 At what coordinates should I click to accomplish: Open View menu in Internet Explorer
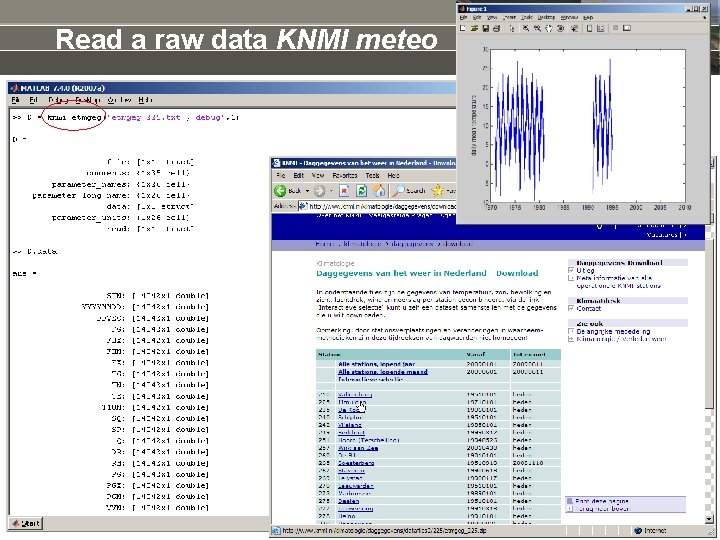(318, 175)
